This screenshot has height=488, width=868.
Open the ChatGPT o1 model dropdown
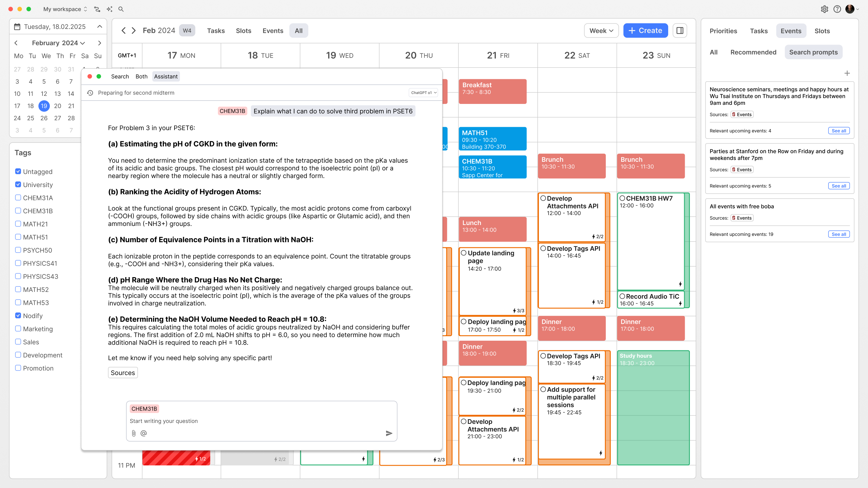(x=423, y=92)
